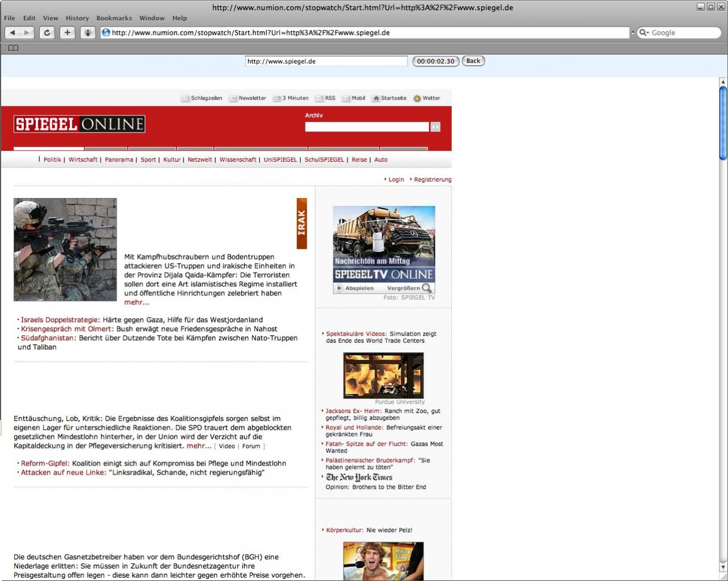This screenshot has width=728, height=581.
Task: Open the Politik section
Action: [52, 160]
